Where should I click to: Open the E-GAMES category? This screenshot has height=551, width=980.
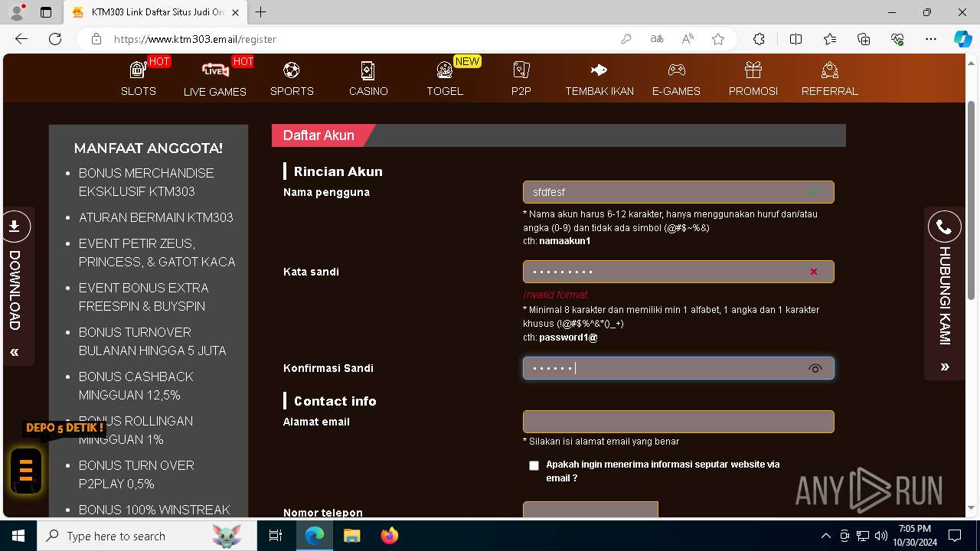(676, 79)
